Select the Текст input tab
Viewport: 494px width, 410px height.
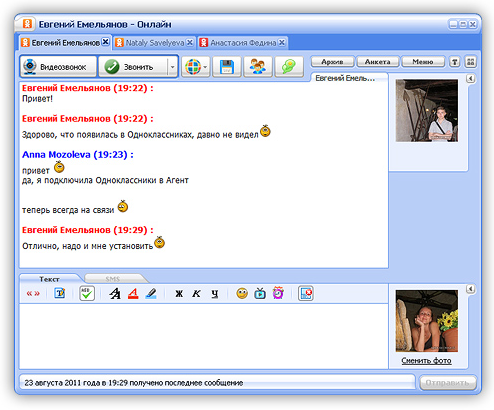pyautogui.click(x=49, y=279)
